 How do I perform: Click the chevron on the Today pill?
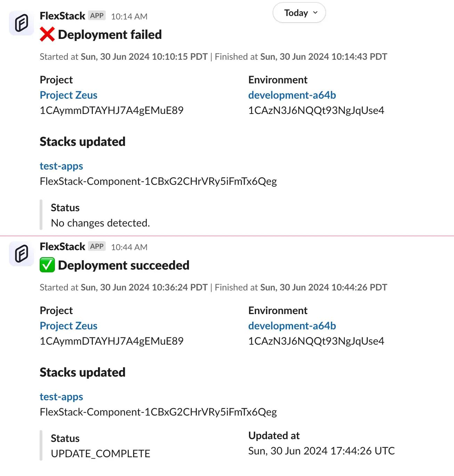pyautogui.click(x=315, y=13)
